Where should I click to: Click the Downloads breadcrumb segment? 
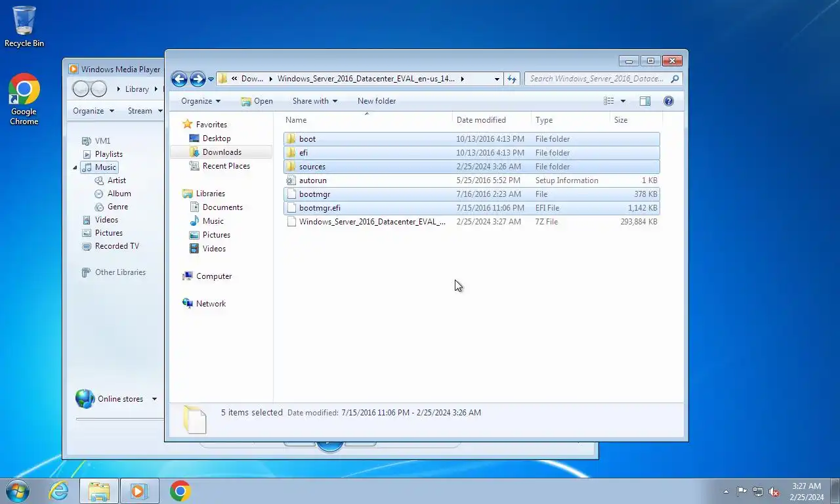[x=252, y=79]
